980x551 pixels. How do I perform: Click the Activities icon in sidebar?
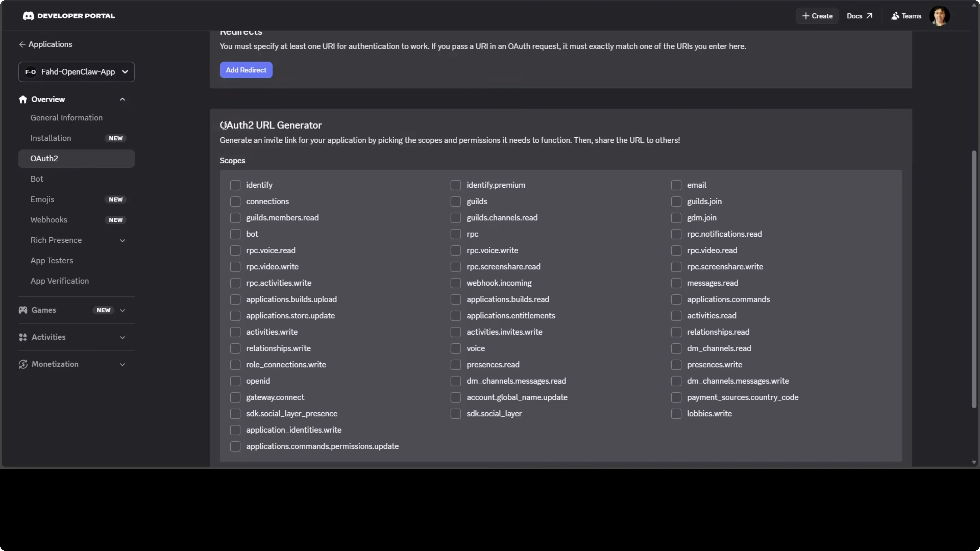[x=23, y=337]
